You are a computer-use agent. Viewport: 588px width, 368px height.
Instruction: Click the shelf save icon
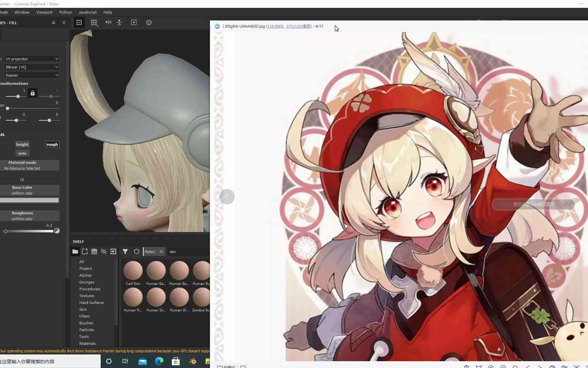pos(94,251)
